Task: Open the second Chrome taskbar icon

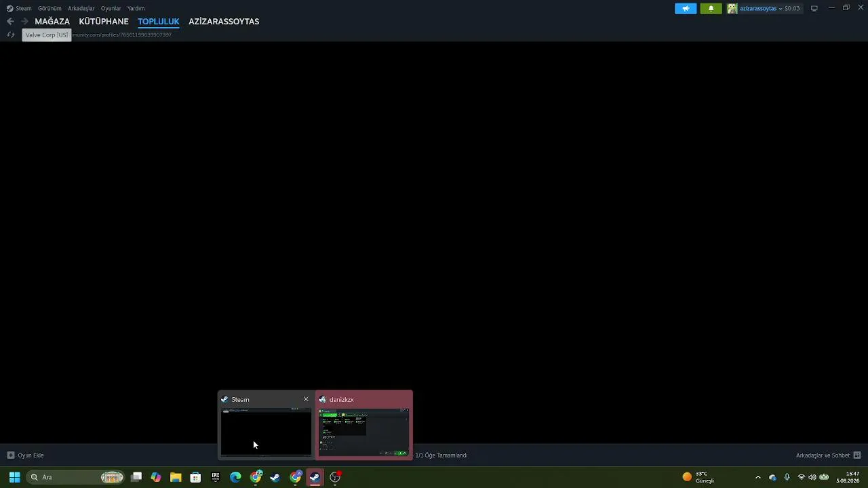Action: (295, 477)
